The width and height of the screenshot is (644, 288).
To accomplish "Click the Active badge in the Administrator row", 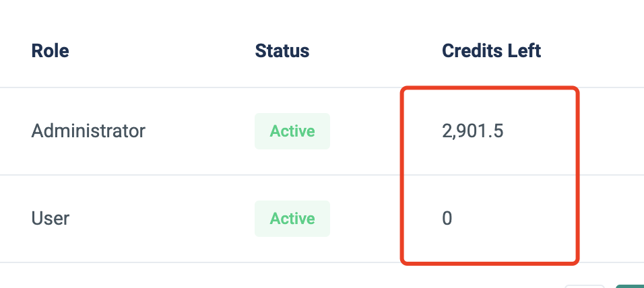I will click(x=292, y=131).
